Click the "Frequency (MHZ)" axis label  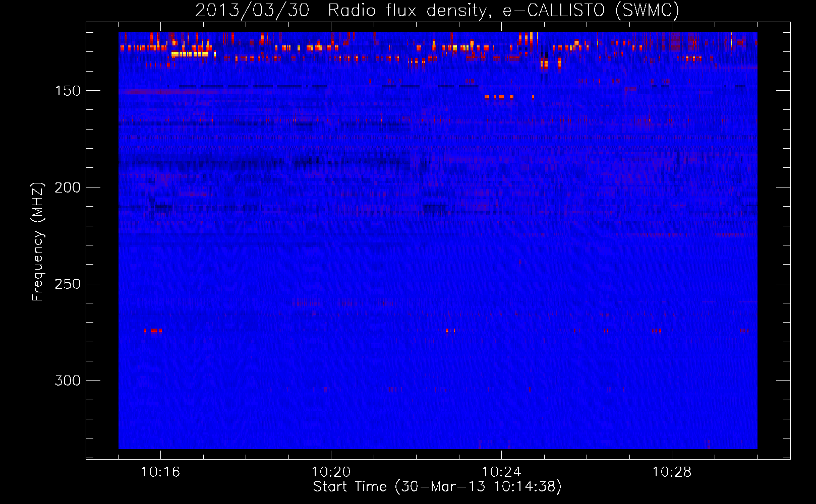click(x=38, y=242)
